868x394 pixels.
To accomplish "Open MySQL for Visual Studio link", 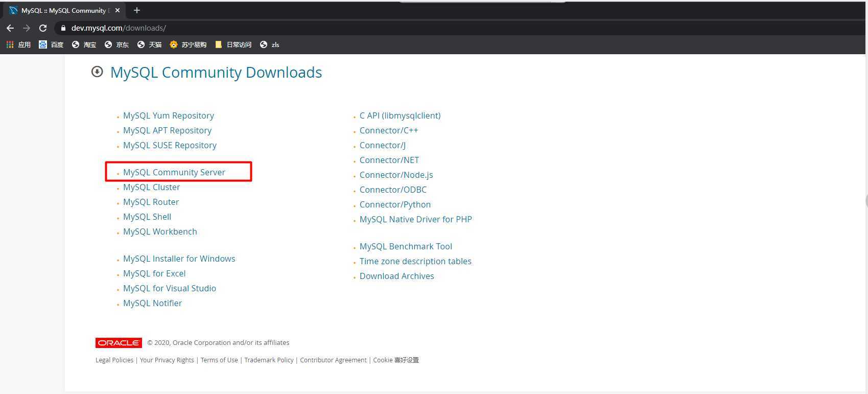I will pos(170,288).
